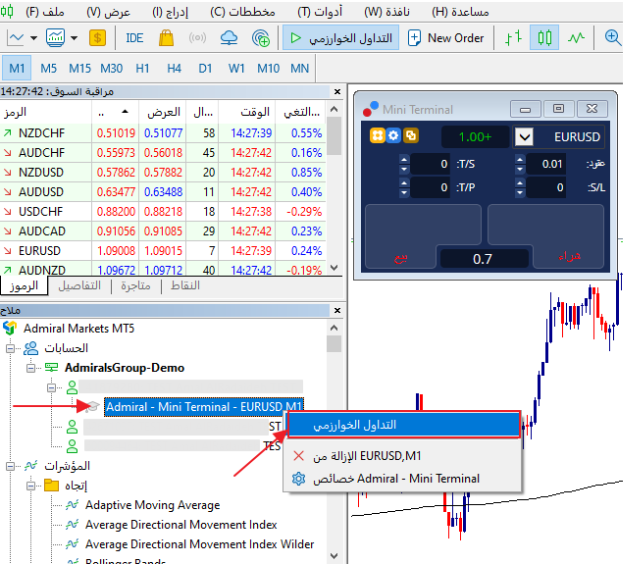Select the M1 timeframe
The width and height of the screenshot is (624, 564).
coord(17,68)
